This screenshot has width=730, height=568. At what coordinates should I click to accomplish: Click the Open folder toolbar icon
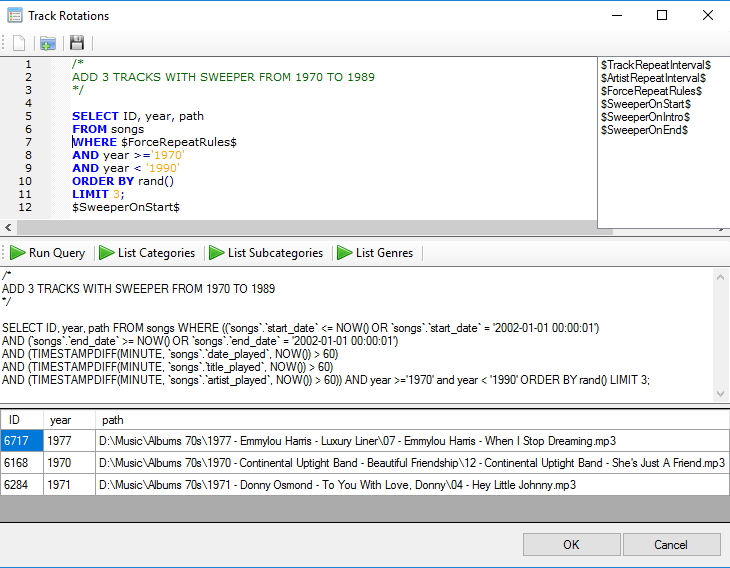pyautogui.click(x=48, y=43)
